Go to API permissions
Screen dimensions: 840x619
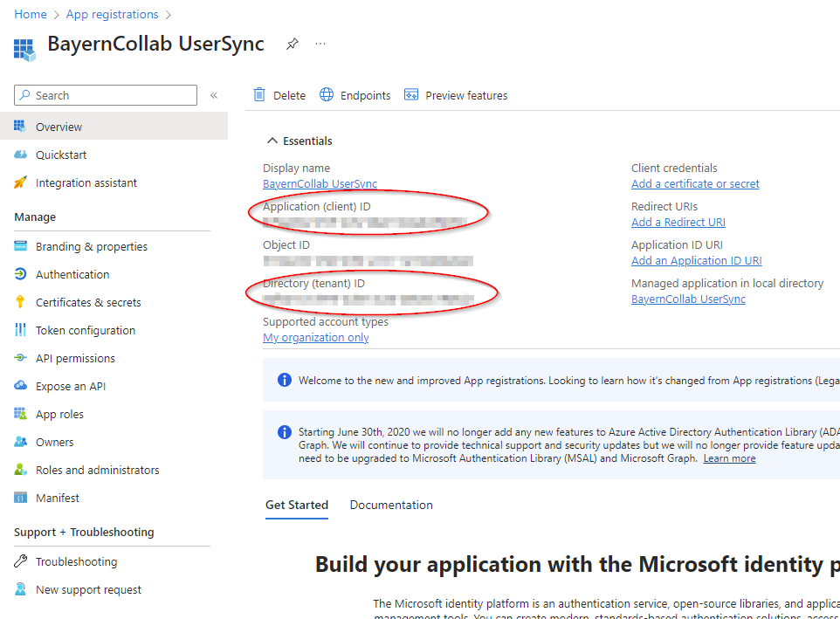click(75, 358)
